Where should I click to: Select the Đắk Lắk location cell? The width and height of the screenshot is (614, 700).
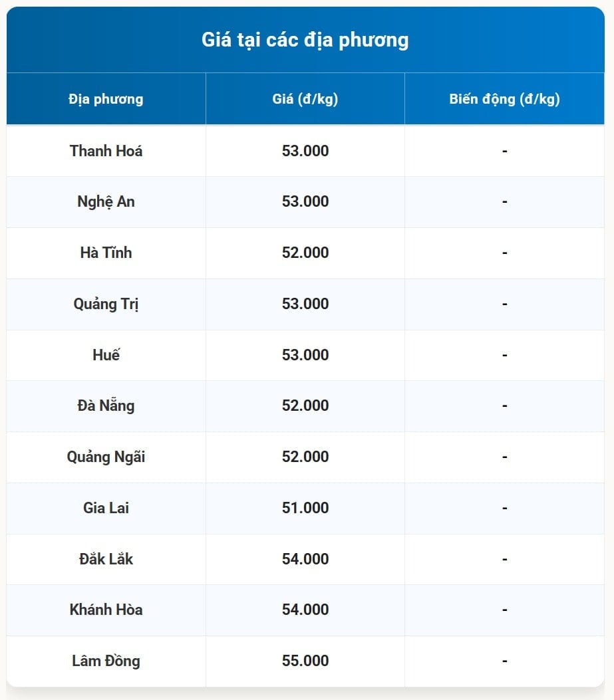point(106,559)
